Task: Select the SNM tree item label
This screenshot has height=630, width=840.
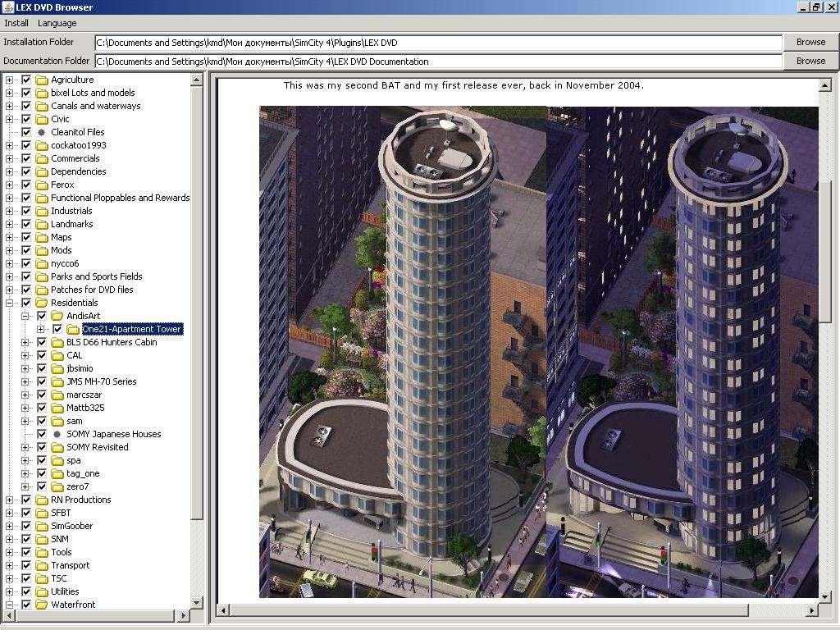Action: click(59, 540)
